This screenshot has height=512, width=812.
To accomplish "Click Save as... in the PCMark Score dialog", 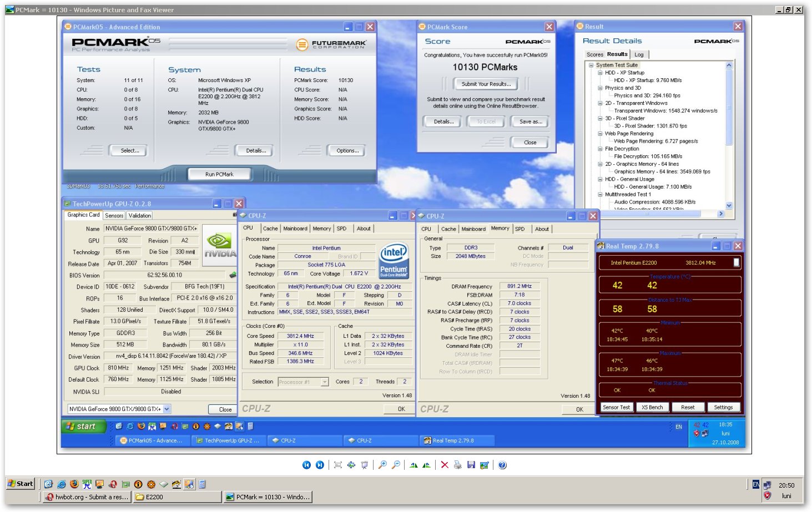I will [531, 121].
